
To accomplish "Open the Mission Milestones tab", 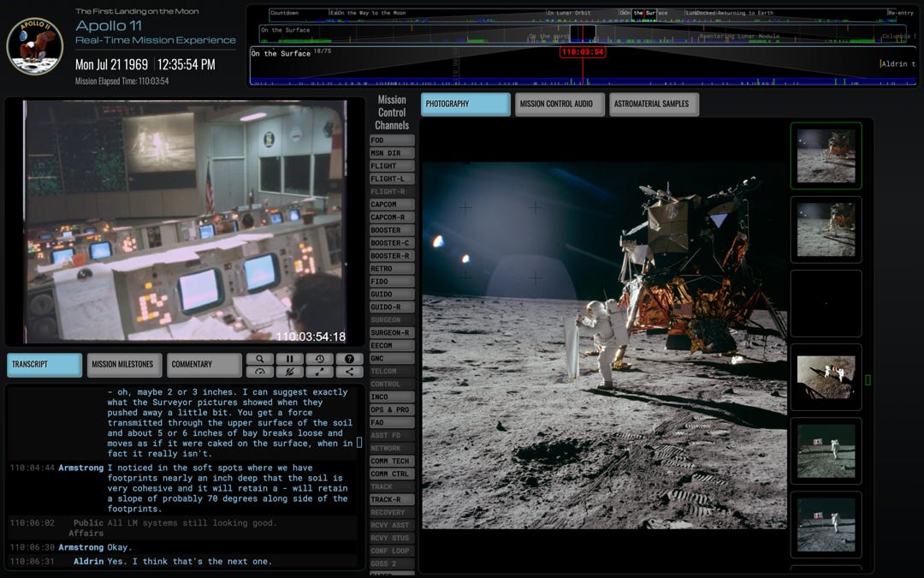I will click(x=122, y=365).
